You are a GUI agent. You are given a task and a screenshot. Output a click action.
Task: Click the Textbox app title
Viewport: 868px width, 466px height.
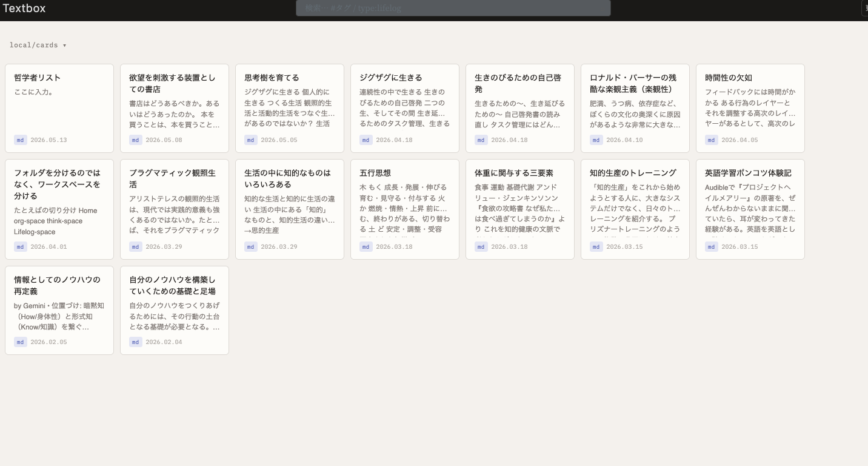[x=24, y=8]
